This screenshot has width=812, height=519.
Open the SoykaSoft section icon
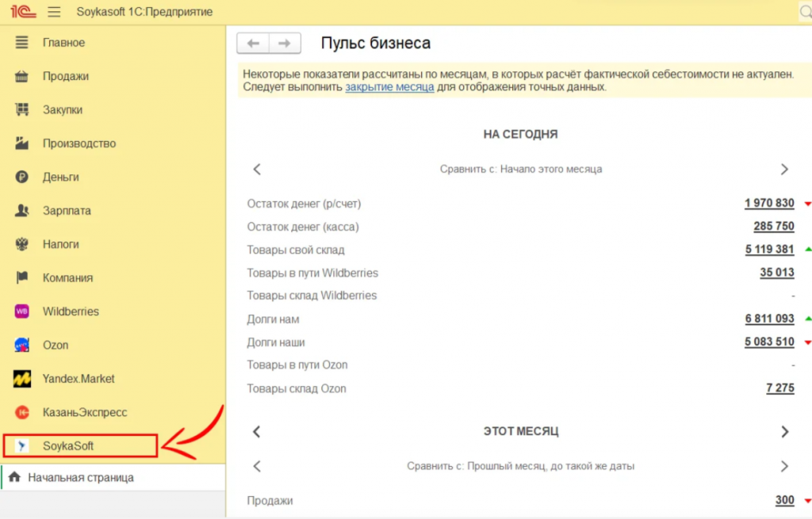22,446
